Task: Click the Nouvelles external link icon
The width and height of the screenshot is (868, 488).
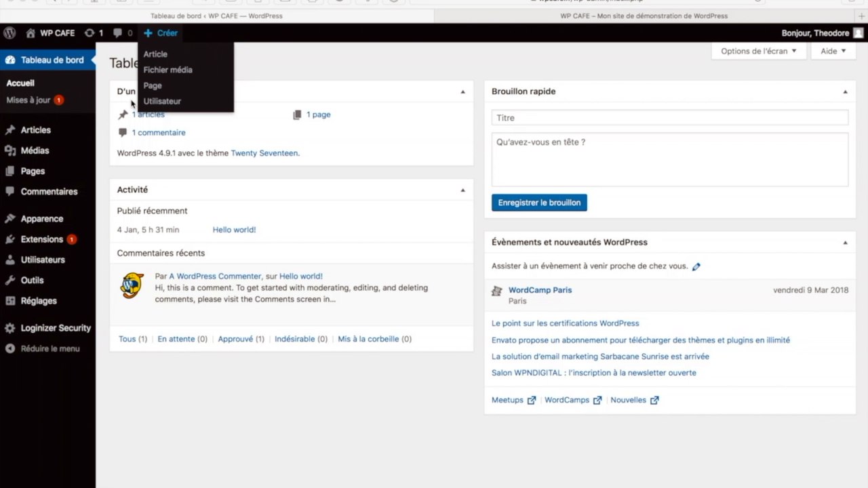Action: click(654, 400)
